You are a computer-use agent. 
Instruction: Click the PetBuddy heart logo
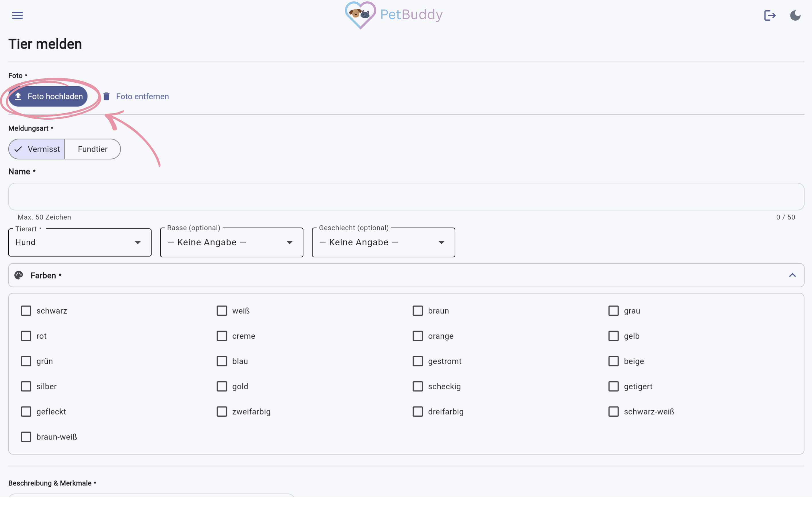360,15
